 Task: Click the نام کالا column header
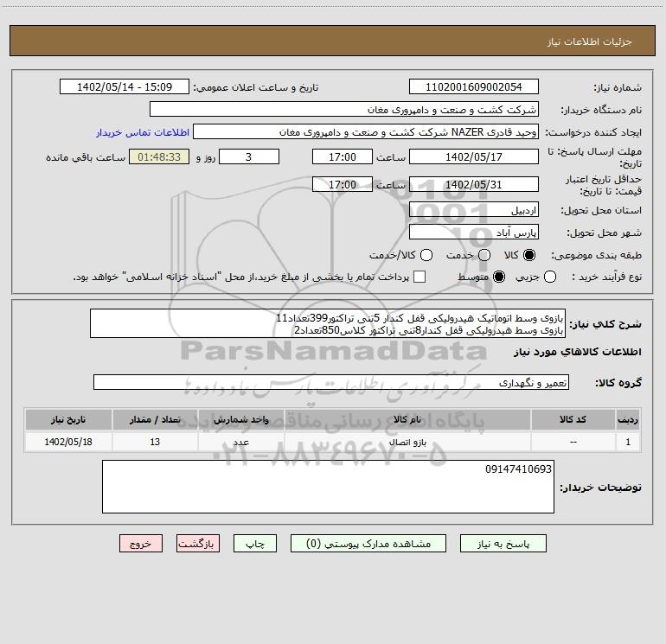(407, 419)
